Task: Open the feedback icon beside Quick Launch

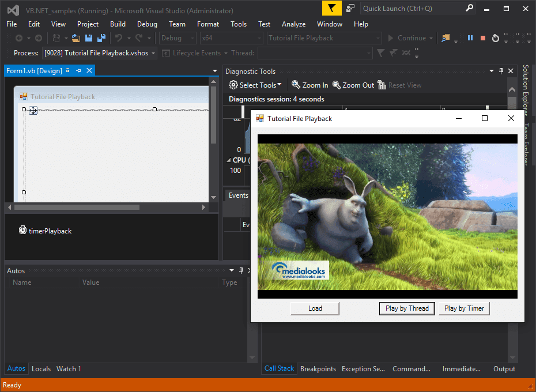Action: click(x=350, y=8)
